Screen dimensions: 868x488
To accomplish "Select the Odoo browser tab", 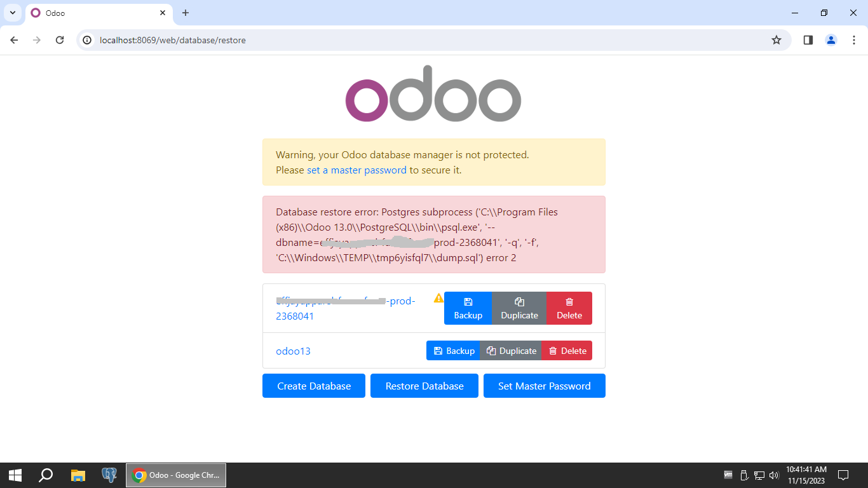I will (98, 13).
